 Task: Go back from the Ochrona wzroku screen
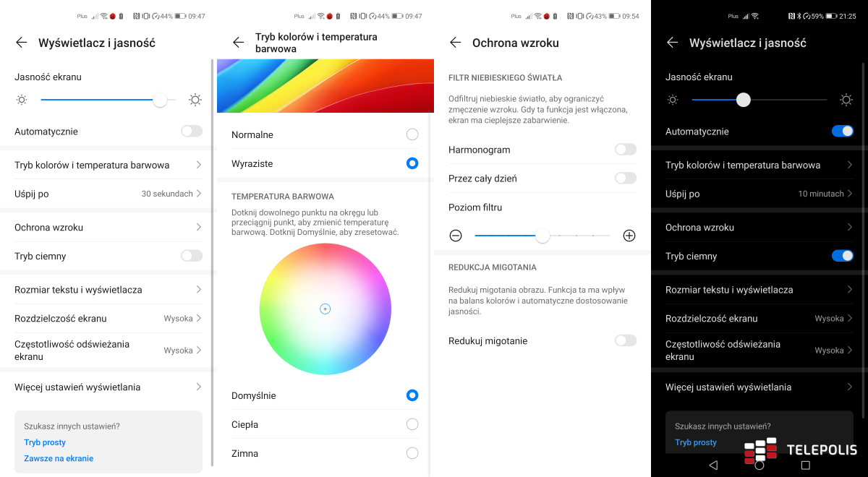(455, 43)
